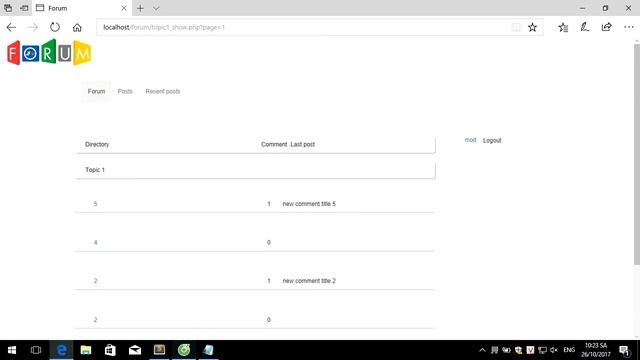Open the Microsoft Store taskbar icon
The image size is (640, 360).
(110, 350)
